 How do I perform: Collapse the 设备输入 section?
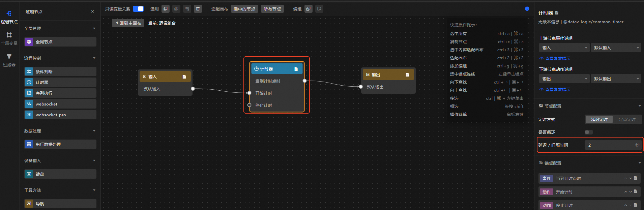[x=94, y=160]
